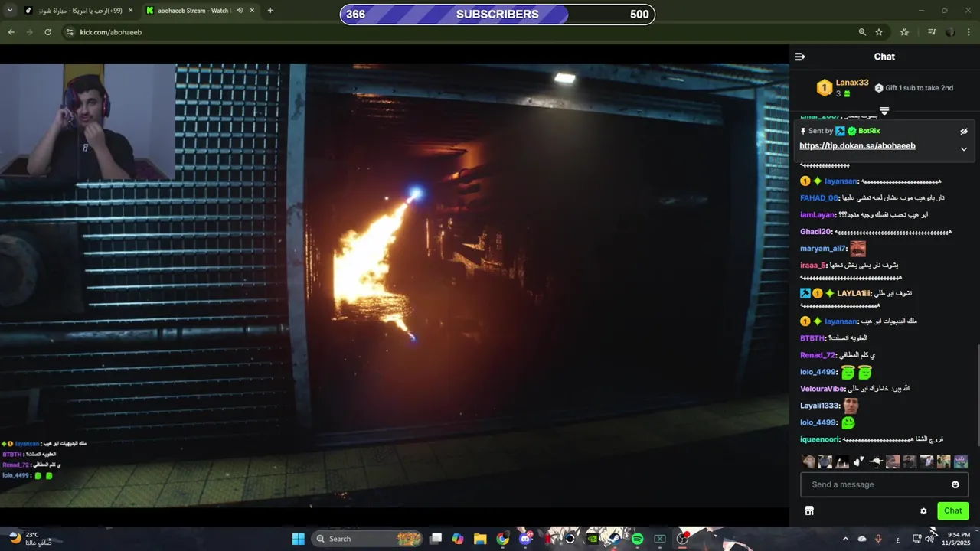Open the media control icon in browser toolbar
This screenshot has height=551, width=980.
932,32
